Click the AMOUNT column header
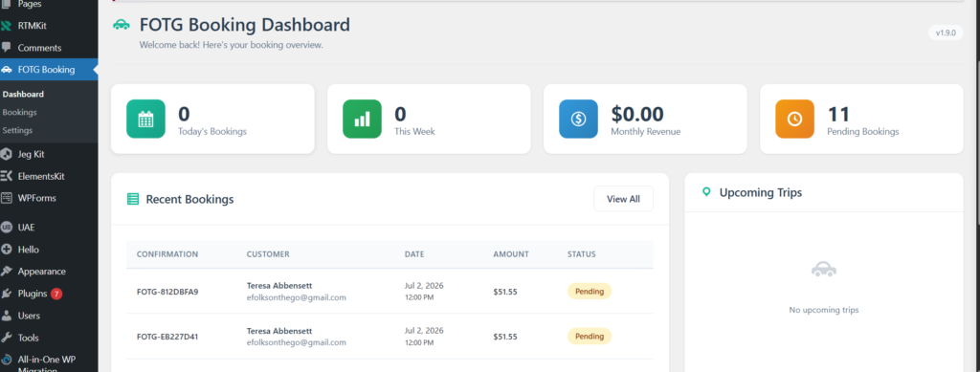 (511, 254)
